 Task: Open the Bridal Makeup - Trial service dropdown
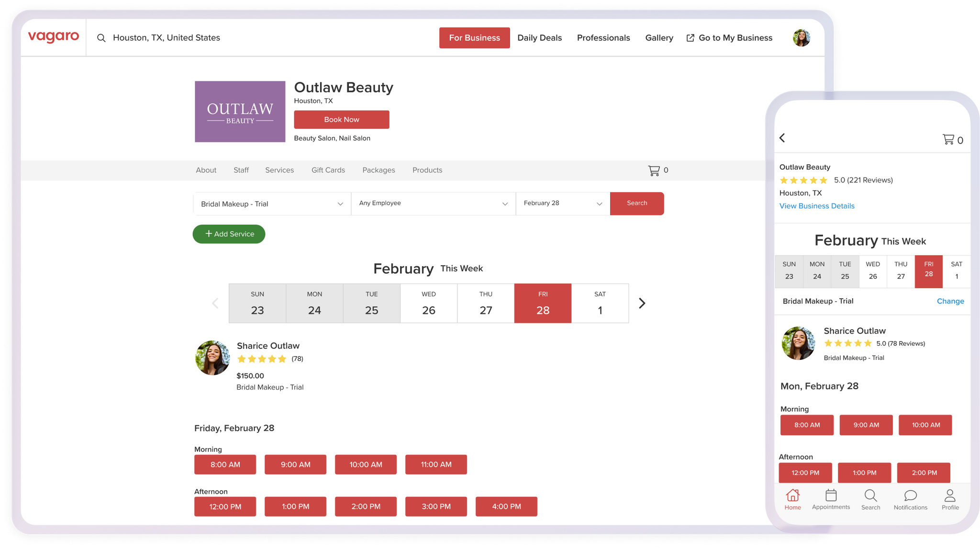272,204
